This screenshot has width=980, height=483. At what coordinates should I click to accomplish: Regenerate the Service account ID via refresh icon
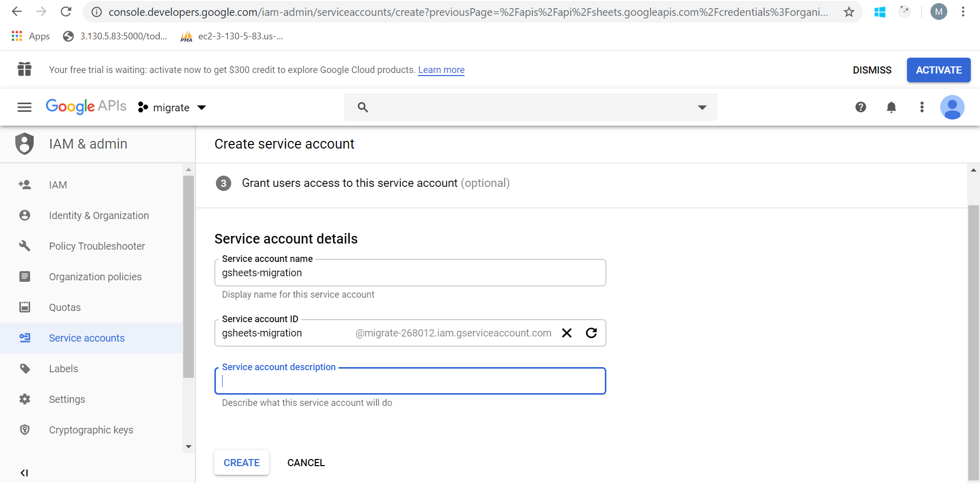[x=592, y=333]
